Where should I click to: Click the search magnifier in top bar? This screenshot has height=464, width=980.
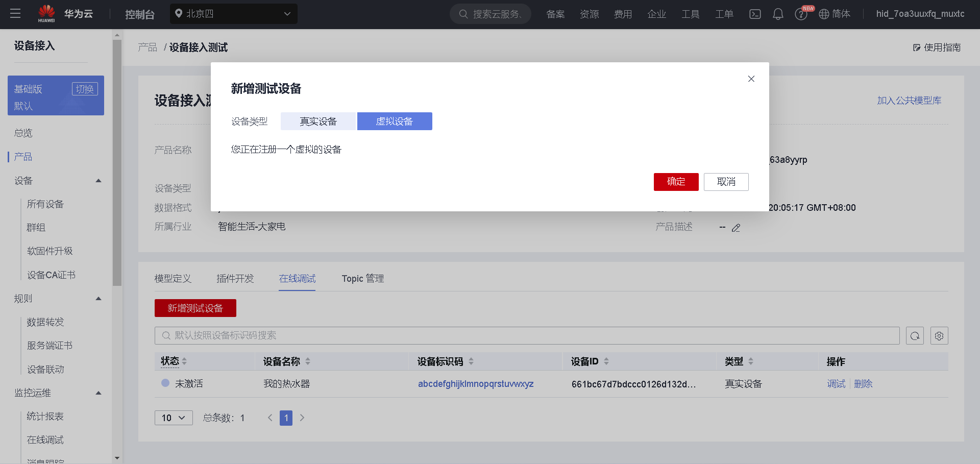point(463,14)
